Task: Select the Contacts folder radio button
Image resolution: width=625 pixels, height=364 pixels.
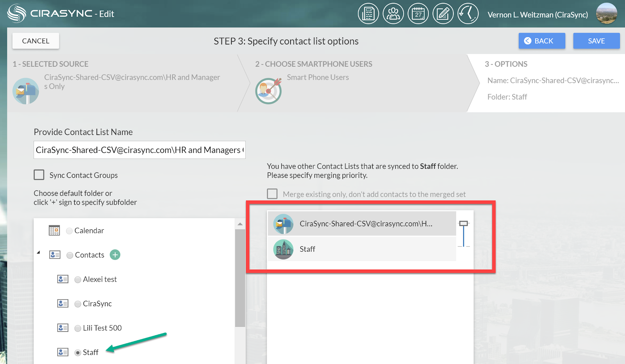Action: coord(70,255)
